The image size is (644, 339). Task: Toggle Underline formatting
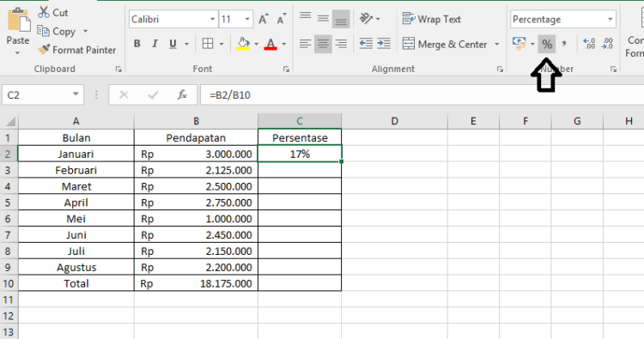(x=173, y=44)
